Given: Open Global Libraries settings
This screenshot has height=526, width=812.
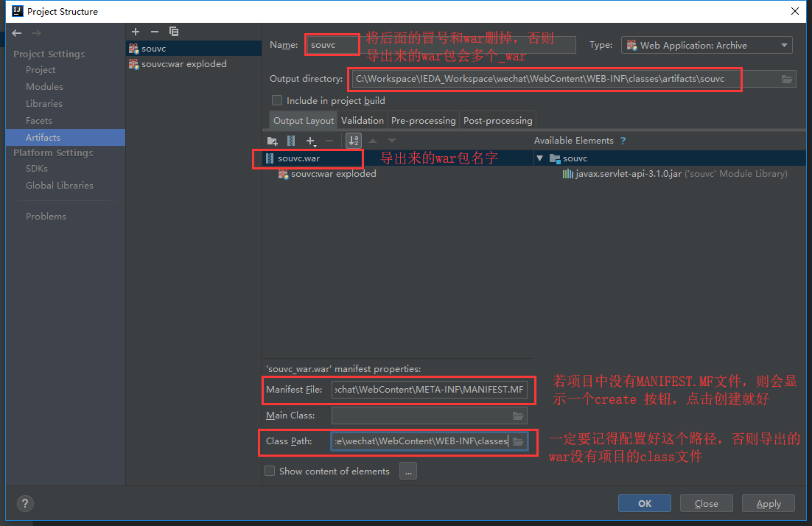Looking at the screenshot, I should click(x=60, y=186).
